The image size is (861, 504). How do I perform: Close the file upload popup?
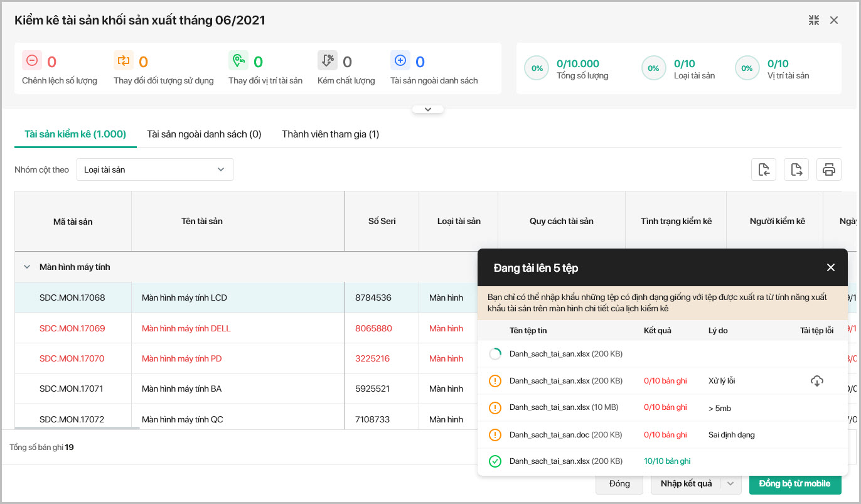(830, 268)
